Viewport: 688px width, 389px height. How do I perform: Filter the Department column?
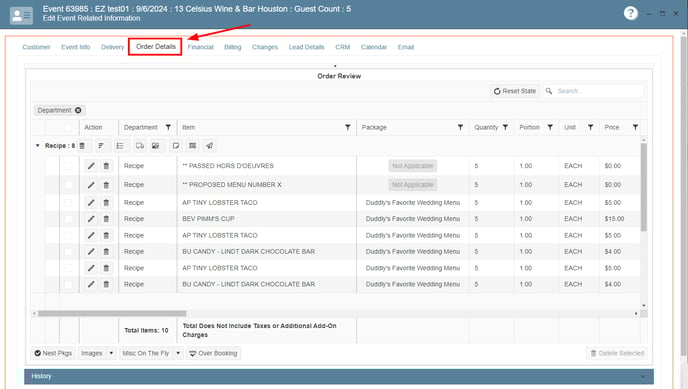tap(168, 127)
